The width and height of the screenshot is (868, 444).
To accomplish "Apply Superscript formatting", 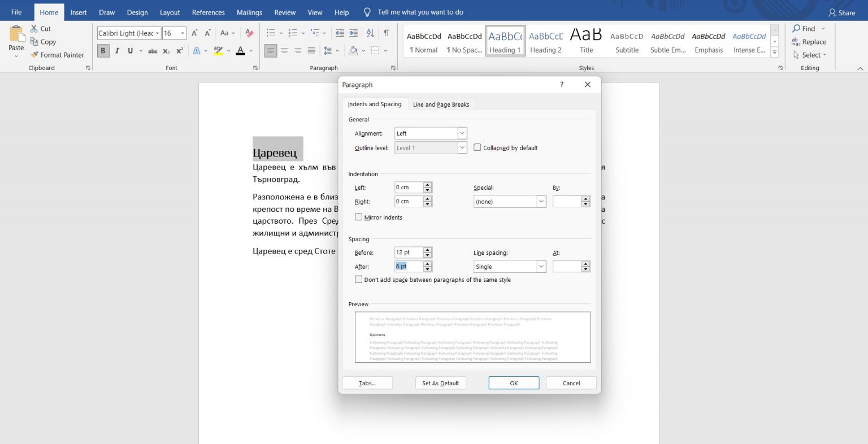I will (x=180, y=51).
